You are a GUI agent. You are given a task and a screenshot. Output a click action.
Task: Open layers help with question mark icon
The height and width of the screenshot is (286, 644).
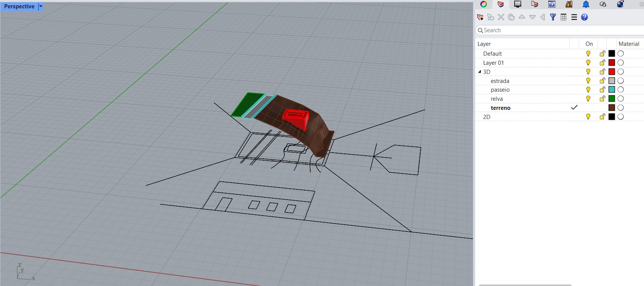tap(584, 17)
